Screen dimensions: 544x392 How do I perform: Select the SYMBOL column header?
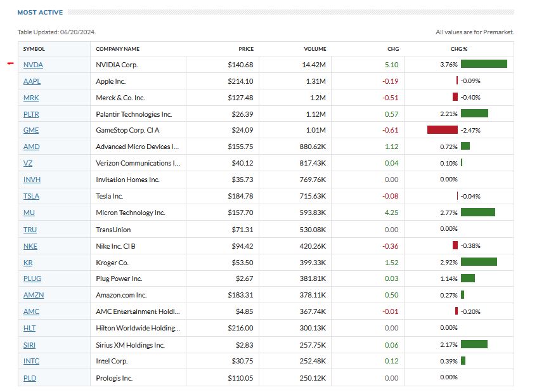pyautogui.click(x=34, y=49)
